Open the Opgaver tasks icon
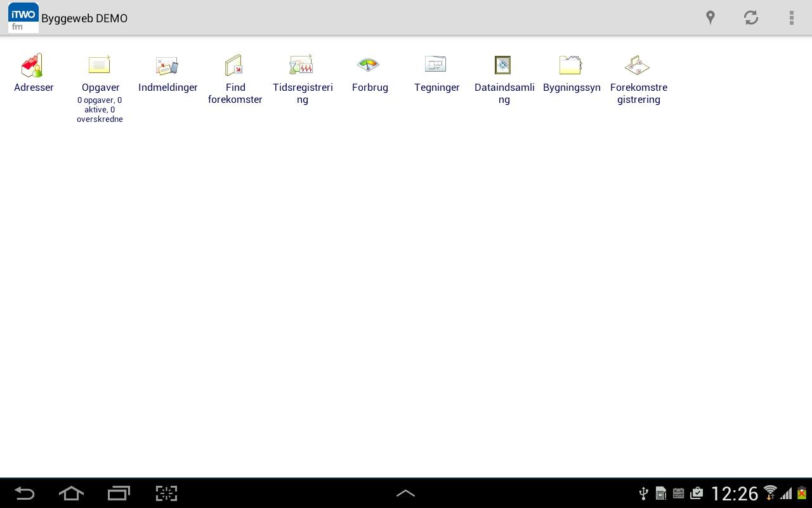Image resolution: width=812 pixels, height=508 pixels. pyautogui.click(x=100, y=65)
